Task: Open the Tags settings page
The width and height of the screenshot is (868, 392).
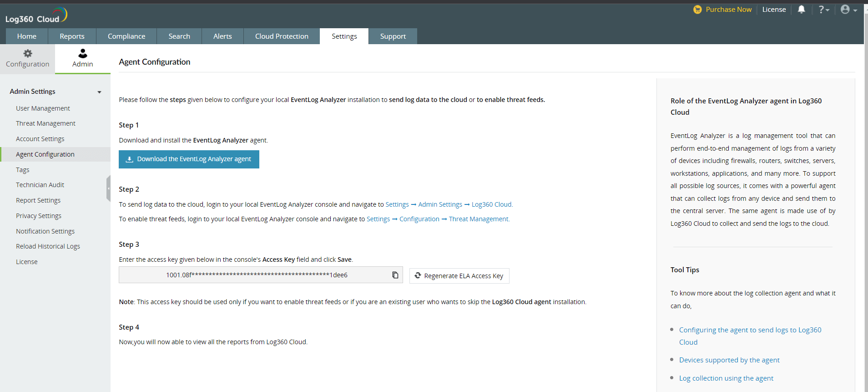Action: click(22, 170)
